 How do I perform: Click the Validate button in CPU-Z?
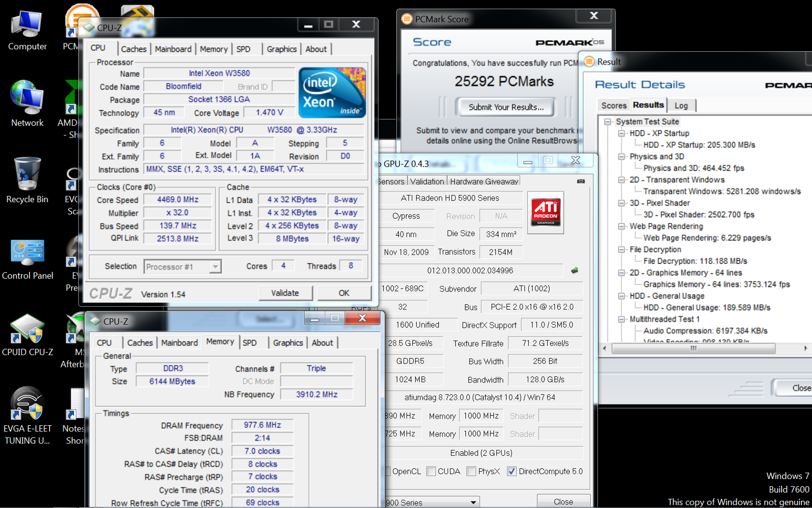tap(285, 293)
